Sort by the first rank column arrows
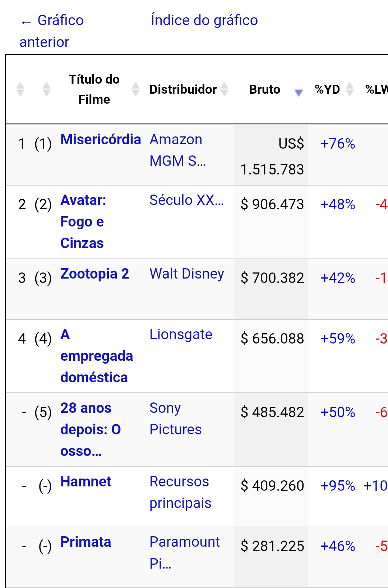This screenshot has height=588, width=388. [20, 89]
